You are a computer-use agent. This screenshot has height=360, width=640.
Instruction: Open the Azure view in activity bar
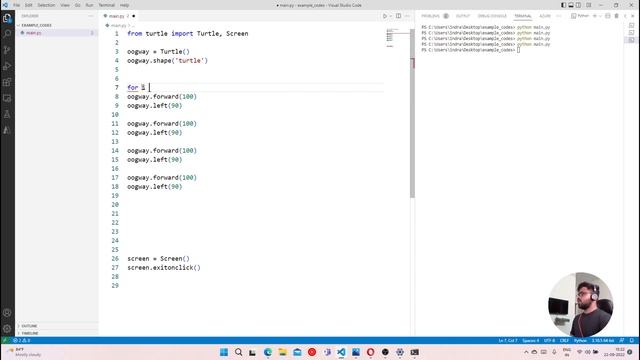pos(7,130)
